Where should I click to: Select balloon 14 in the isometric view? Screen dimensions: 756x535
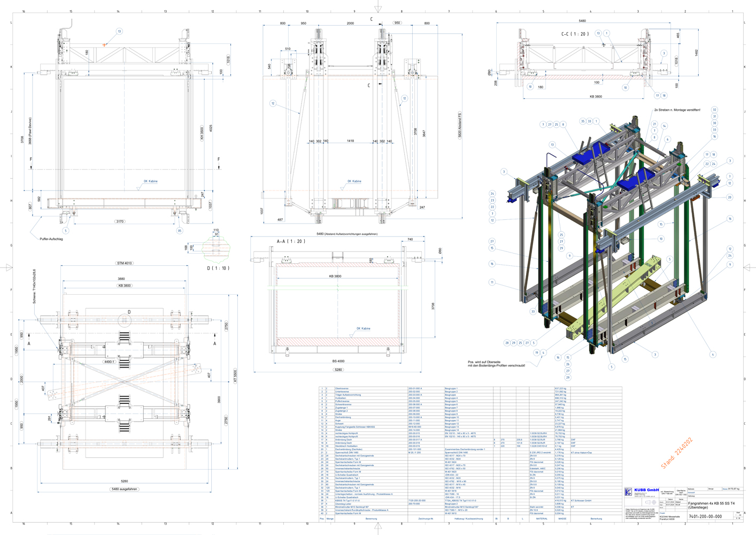tap(664, 126)
